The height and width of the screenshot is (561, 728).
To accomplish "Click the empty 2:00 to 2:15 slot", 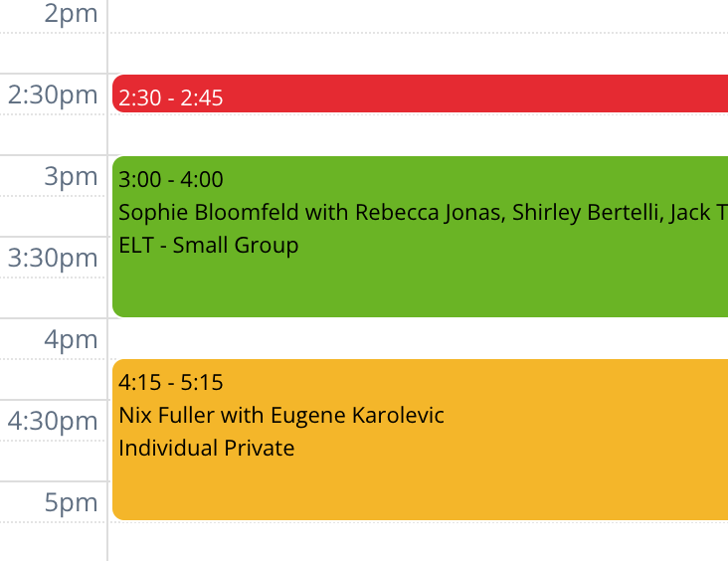I will (x=418, y=14).
